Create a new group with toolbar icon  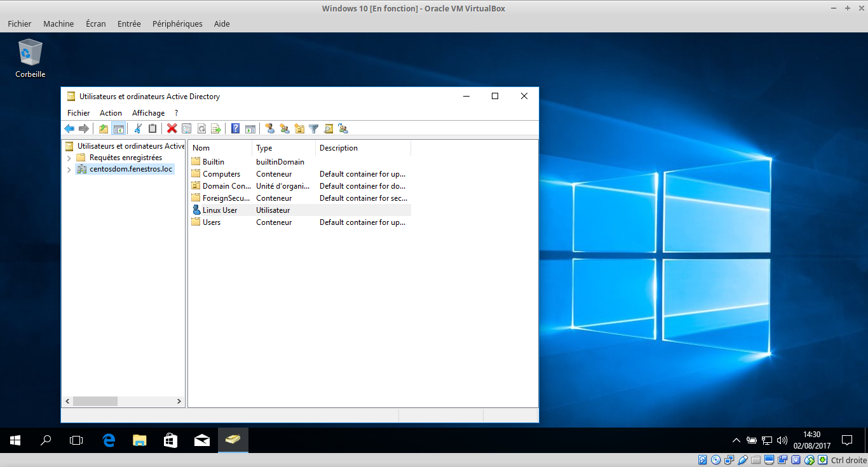pyautogui.click(x=285, y=128)
